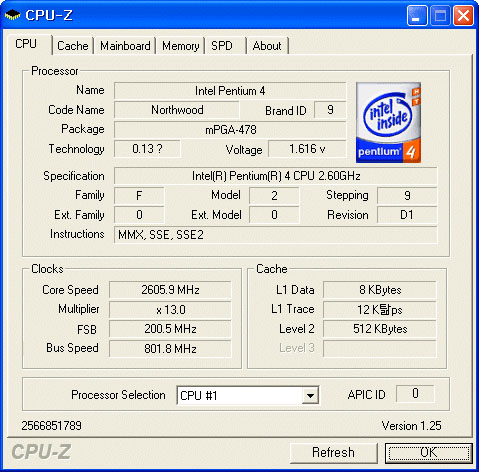The height and width of the screenshot is (472, 479).
Task: Click the Brand ID value 9
Action: coord(330,110)
